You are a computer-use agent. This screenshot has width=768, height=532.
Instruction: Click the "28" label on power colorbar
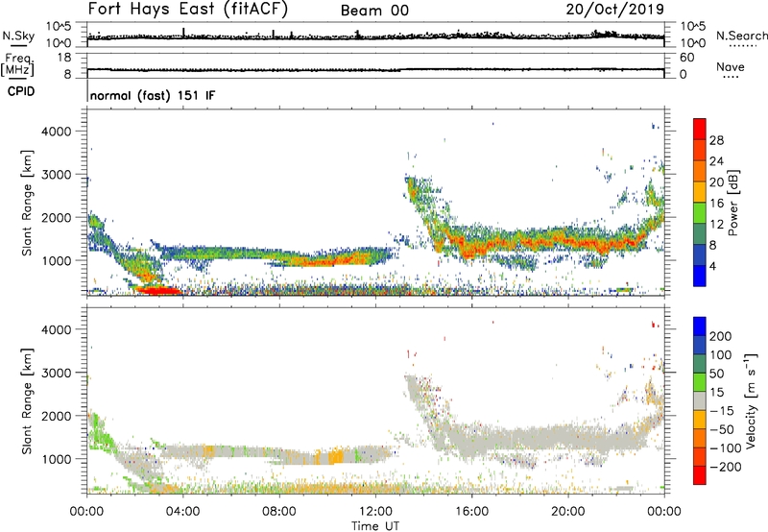tap(716, 140)
